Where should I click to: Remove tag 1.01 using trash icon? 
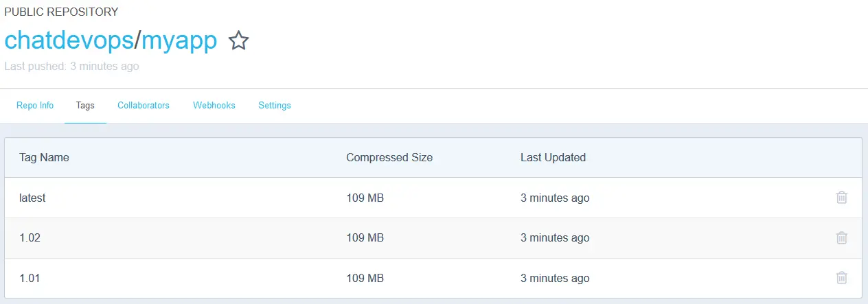(x=841, y=278)
